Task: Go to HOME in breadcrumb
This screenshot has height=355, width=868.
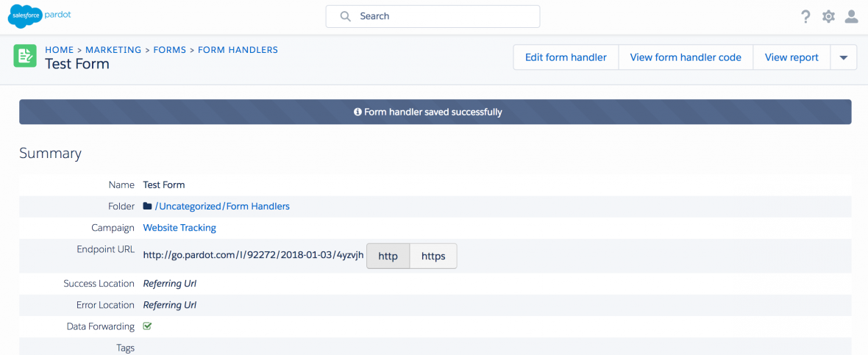Action: (x=59, y=50)
